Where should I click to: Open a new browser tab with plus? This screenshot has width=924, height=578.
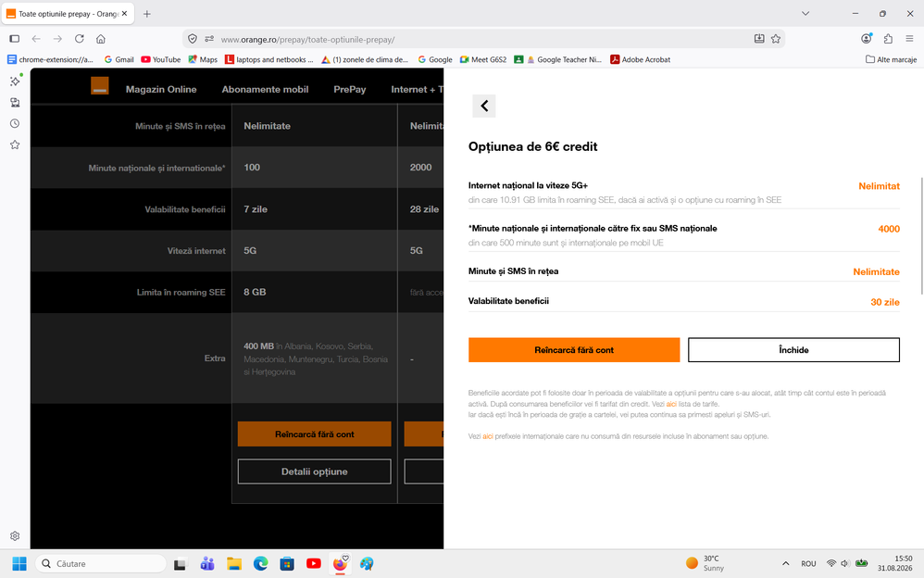point(146,14)
